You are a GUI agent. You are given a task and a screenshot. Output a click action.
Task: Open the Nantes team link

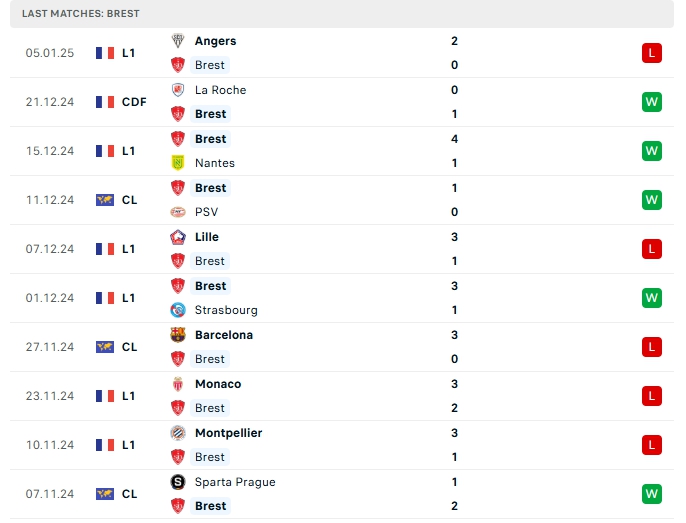click(215, 163)
